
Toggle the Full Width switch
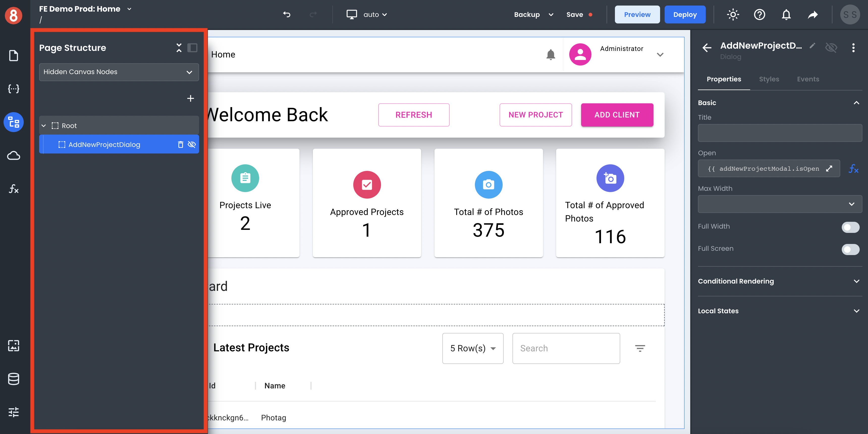pyautogui.click(x=850, y=227)
